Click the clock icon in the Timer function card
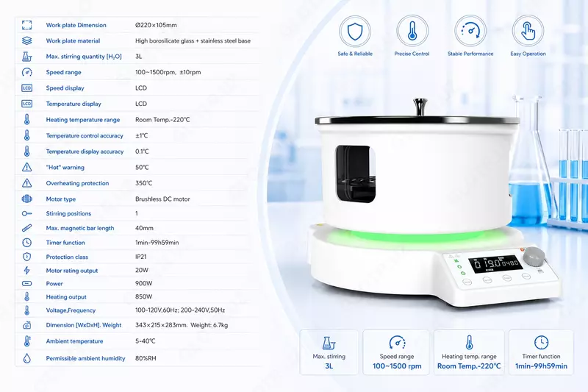This screenshot has width=588, height=392. pyautogui.click(x=541, y=343)
